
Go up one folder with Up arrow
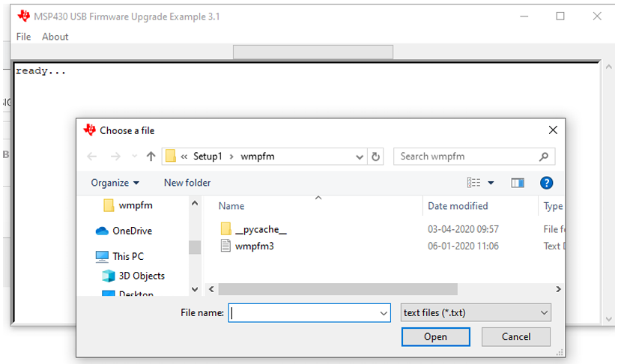click(x=151, y=157)
